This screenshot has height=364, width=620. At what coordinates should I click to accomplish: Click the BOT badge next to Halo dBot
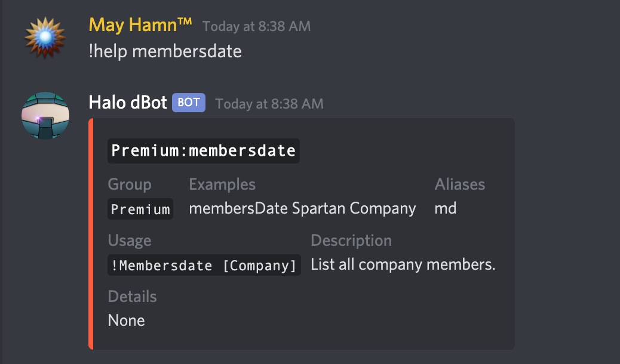tap(188, 103)
